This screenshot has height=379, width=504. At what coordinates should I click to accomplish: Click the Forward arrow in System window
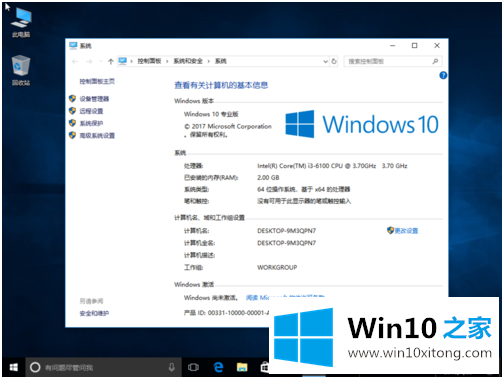[89, 61]
